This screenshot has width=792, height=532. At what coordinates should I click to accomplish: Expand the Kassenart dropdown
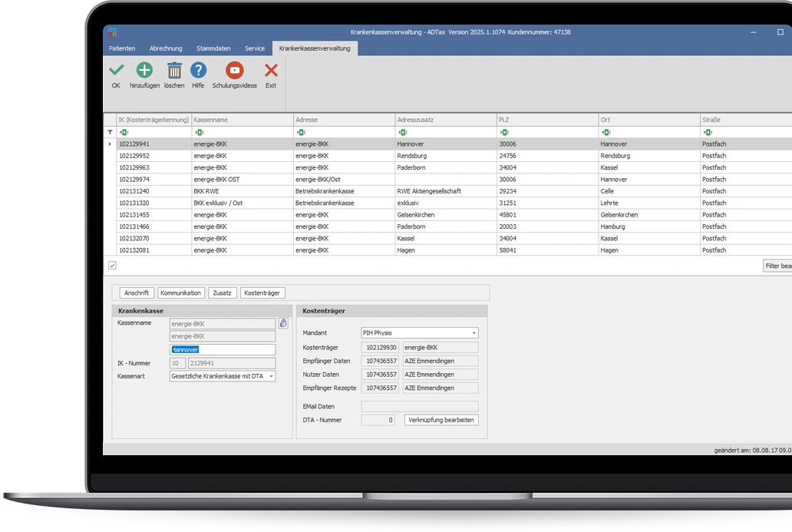(271, 376)
